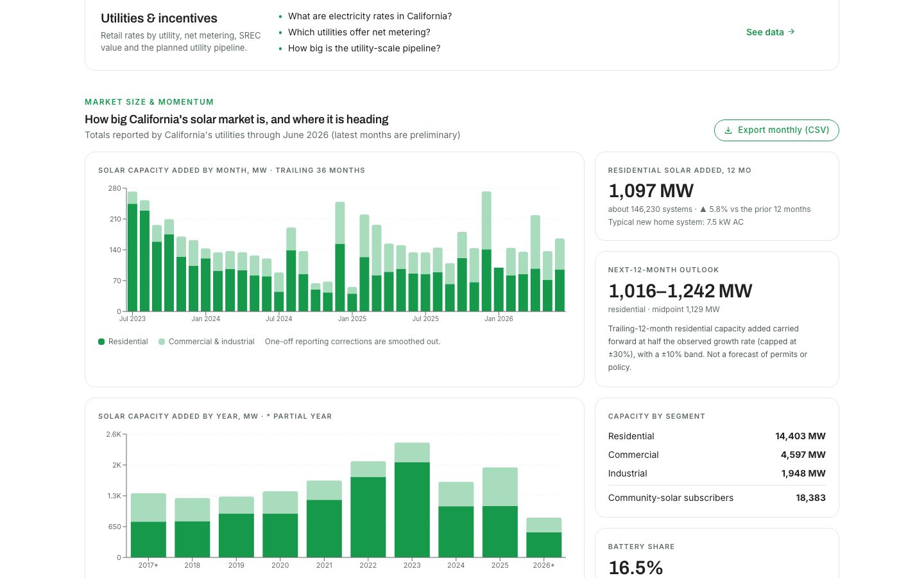Click the Residential legend green swatch
This screenshot has width=924, height=578.
[101, 342]
